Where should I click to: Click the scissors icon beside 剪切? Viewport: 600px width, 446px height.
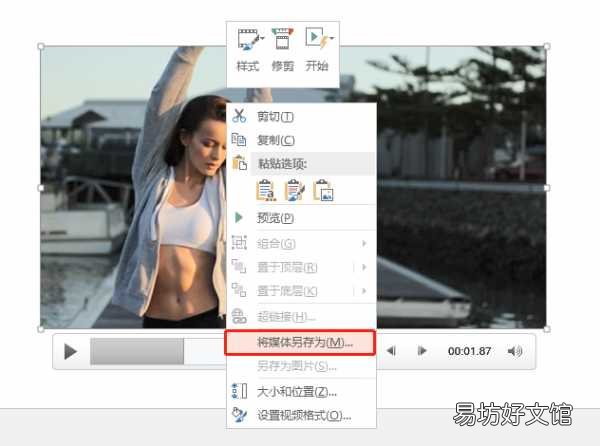coord(239,116)
